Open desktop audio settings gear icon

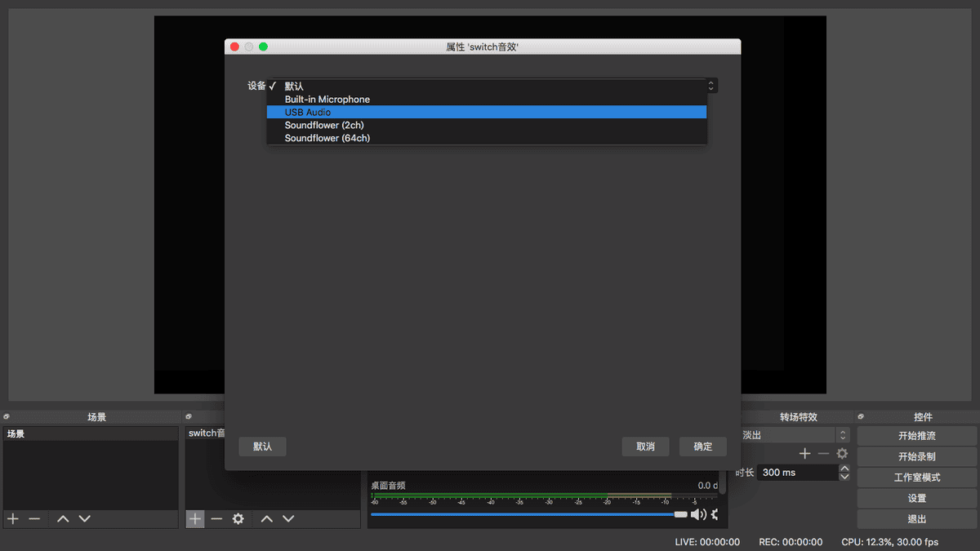tap(716, 514)
